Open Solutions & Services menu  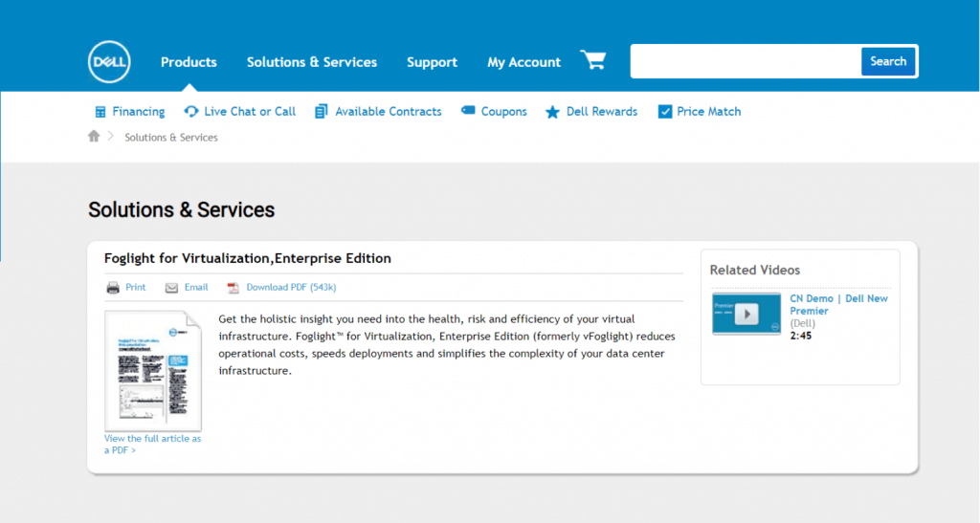312,62
